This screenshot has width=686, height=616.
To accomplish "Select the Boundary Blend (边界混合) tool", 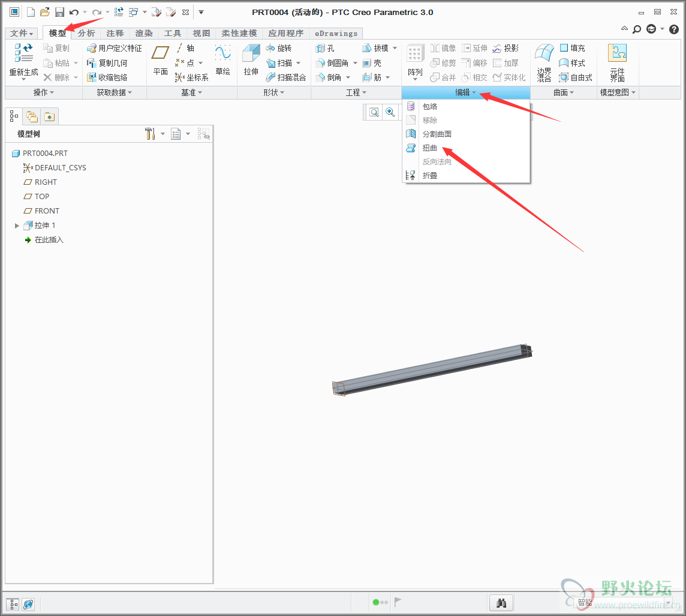I will tap(544, 62).
